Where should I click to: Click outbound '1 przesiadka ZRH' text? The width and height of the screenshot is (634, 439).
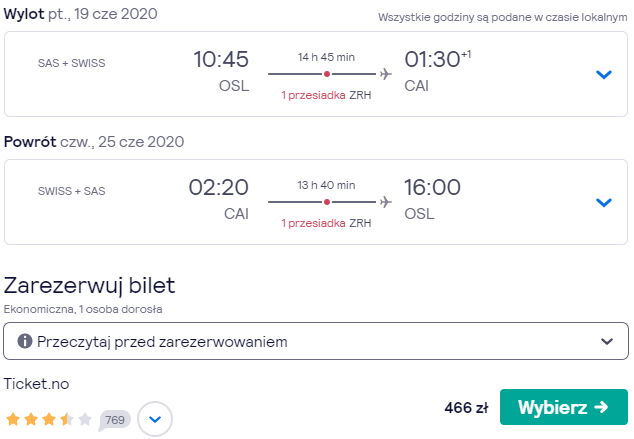pos(326,95)
